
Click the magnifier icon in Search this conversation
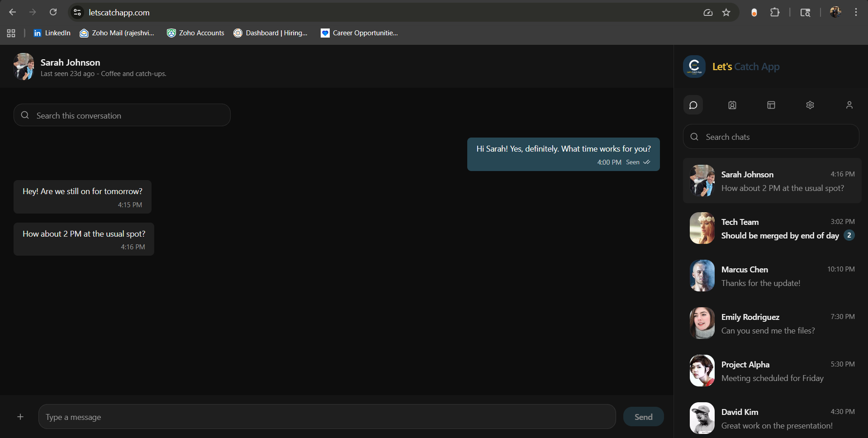[25, 115]
